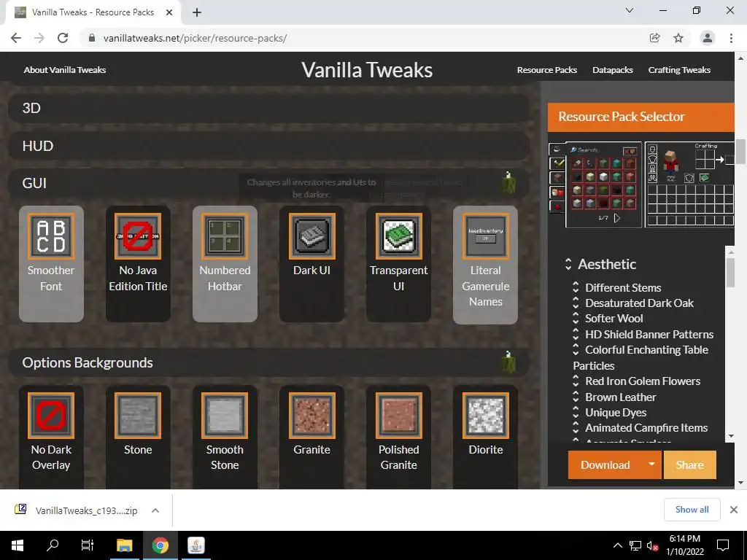Open the Chrome profile avatar

click(708, 38)
